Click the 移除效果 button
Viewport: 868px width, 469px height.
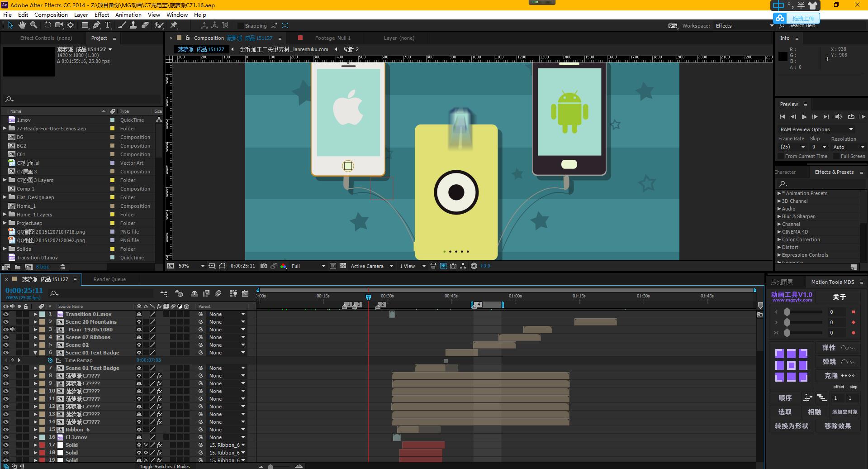tap(838, 426)
